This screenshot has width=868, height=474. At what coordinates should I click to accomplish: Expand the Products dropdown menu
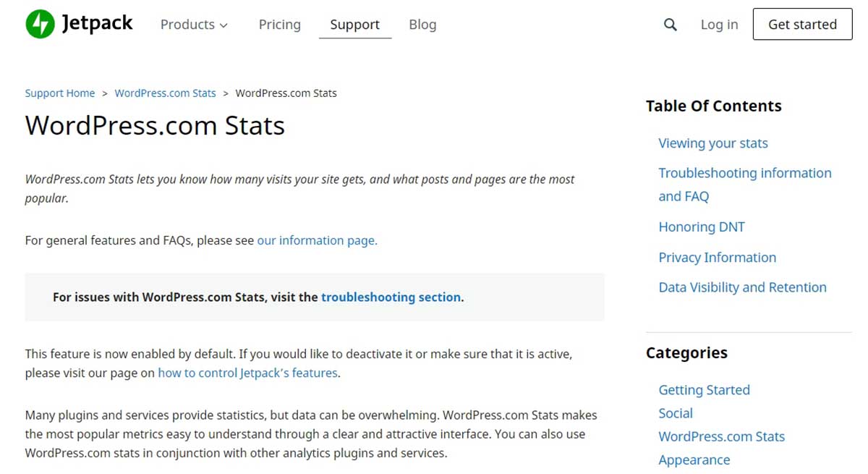194,25
